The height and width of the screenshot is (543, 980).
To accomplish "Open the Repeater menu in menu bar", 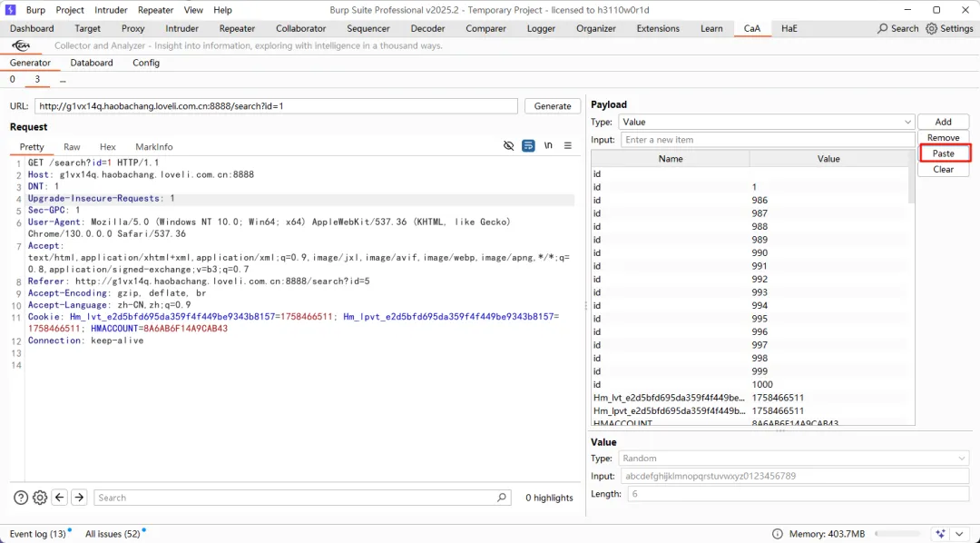I will coord(156,10).
